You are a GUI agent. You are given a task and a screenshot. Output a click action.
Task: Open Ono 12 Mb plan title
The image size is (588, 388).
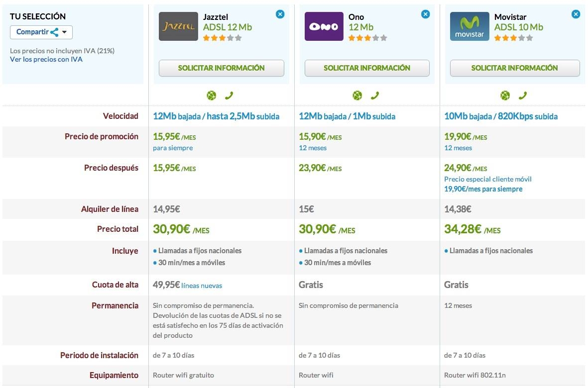pyautogui.click(x=361, y=27)
